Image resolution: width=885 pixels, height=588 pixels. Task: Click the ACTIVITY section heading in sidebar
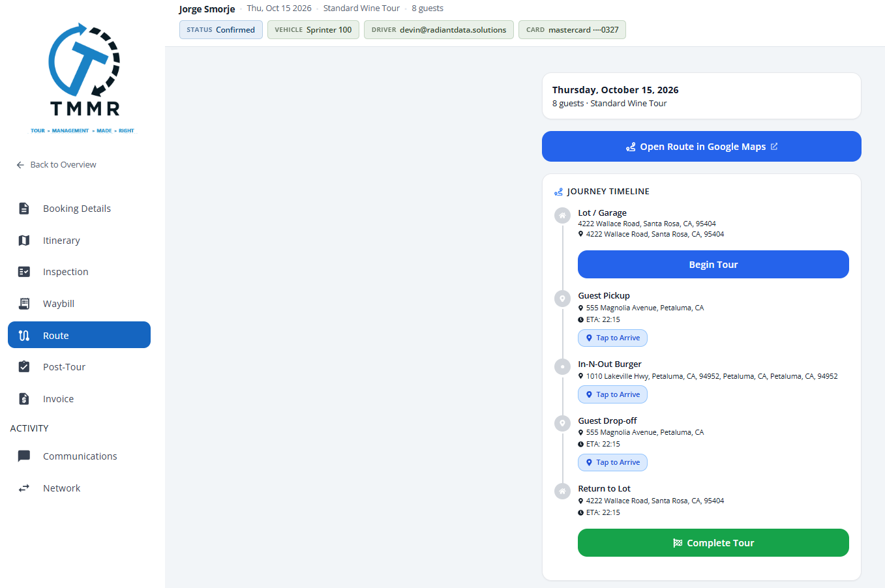[x=29, y=428]
